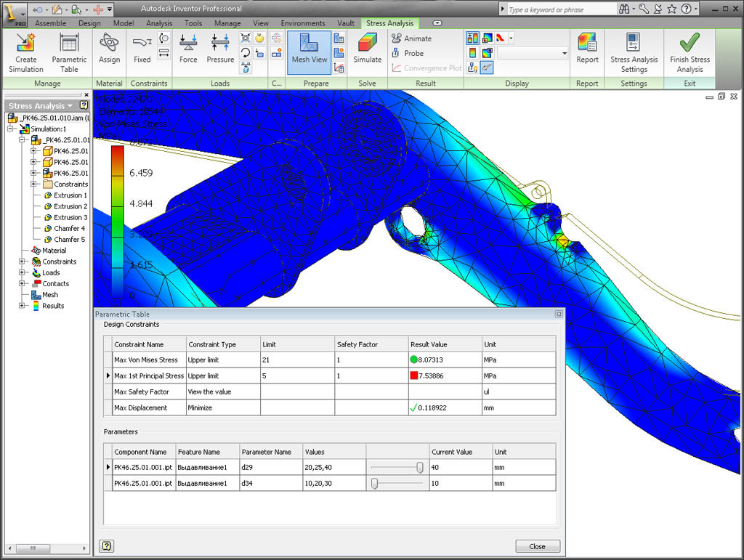This screenshot has width=744, height=560.
Task: Open Mesh Settings icon in Prepare
Action: 339,38
